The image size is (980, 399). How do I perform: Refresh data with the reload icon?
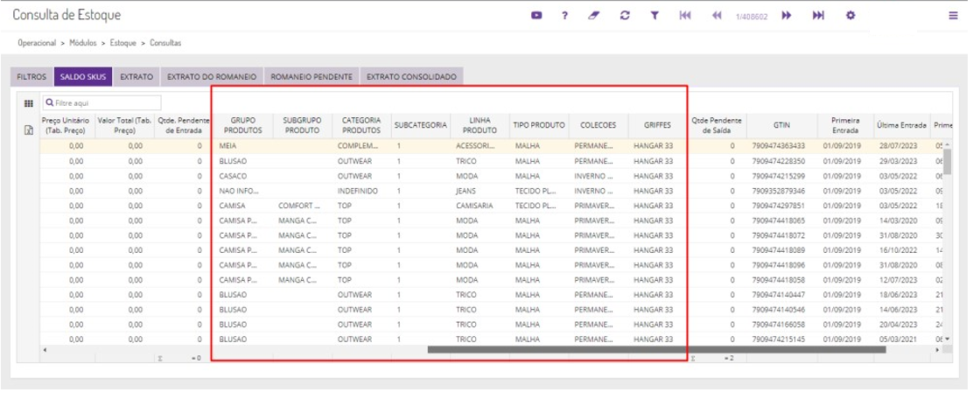[x=624, y=16]
